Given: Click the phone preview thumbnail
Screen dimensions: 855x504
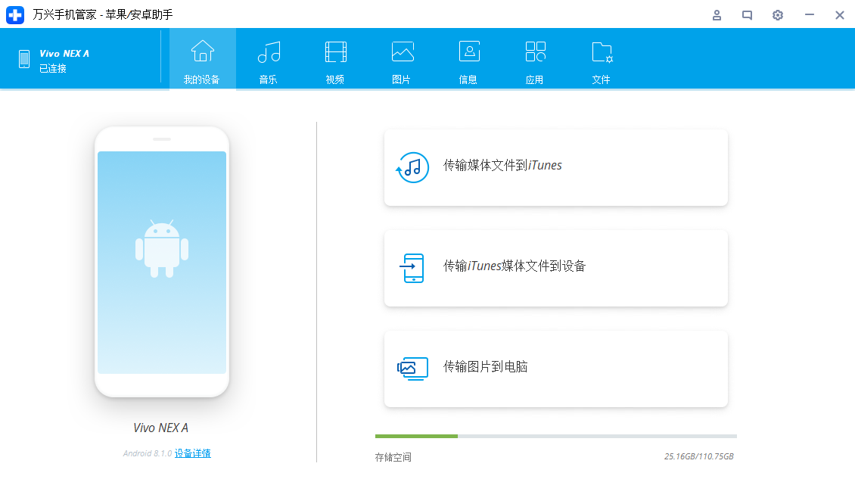Looking at the screenshot, I should [x=161, y=263].
